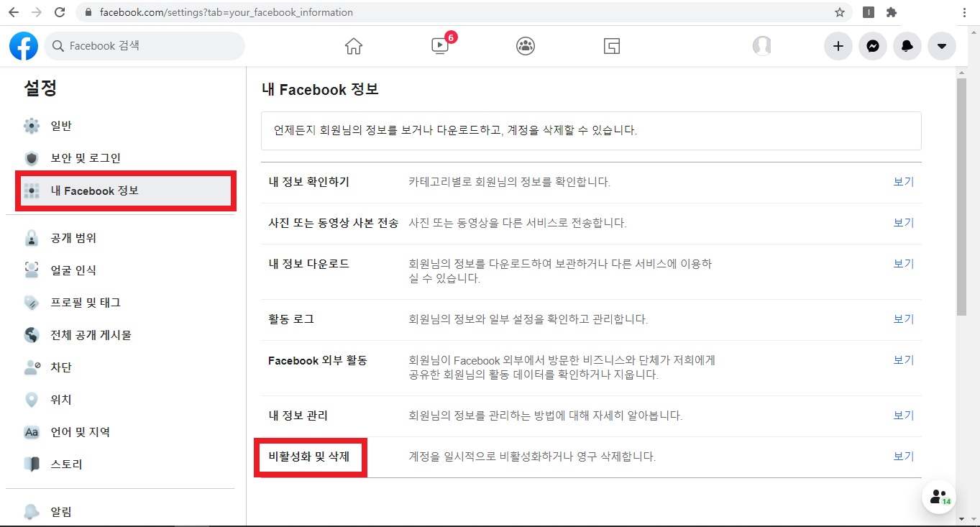This screenshot has height=527, width=980.
Task: Click 보기 for 내 정보 관리
Action: click(904, 416)
